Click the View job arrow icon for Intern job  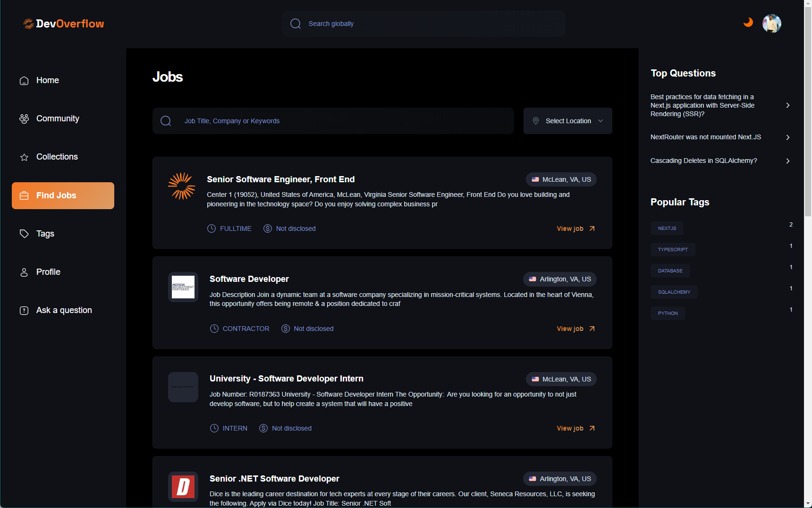tap(592, 428)
